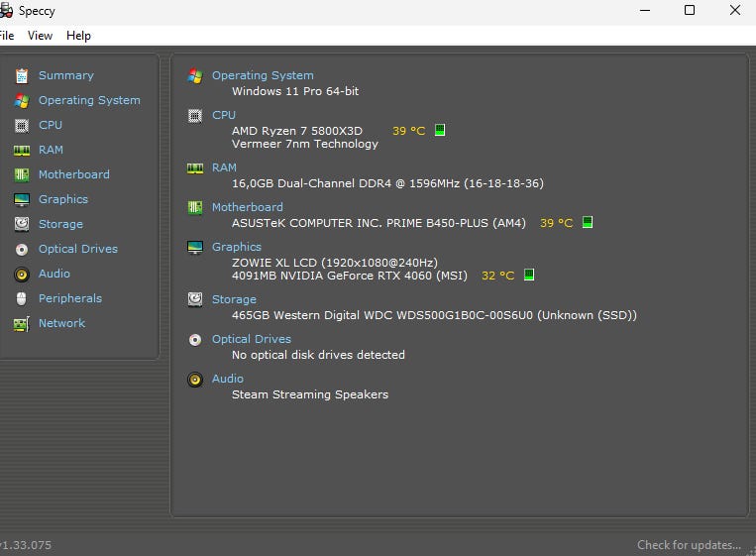The width and height of the screenshot is (756, 556).
Task: Click the Optical Drives disc icon in sidebar
Action: click(x=22, y=250)
